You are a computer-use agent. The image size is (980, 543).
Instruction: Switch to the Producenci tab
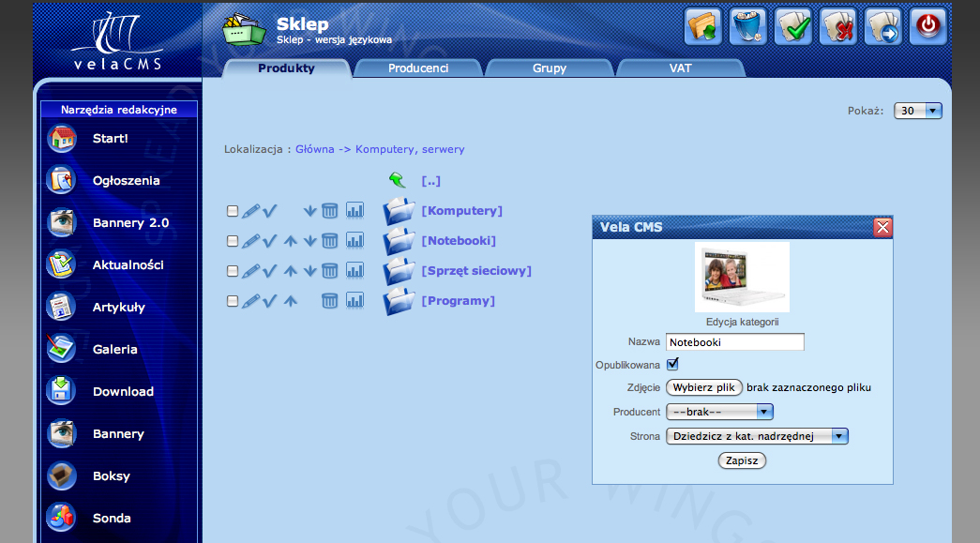(x=418, y=68)
